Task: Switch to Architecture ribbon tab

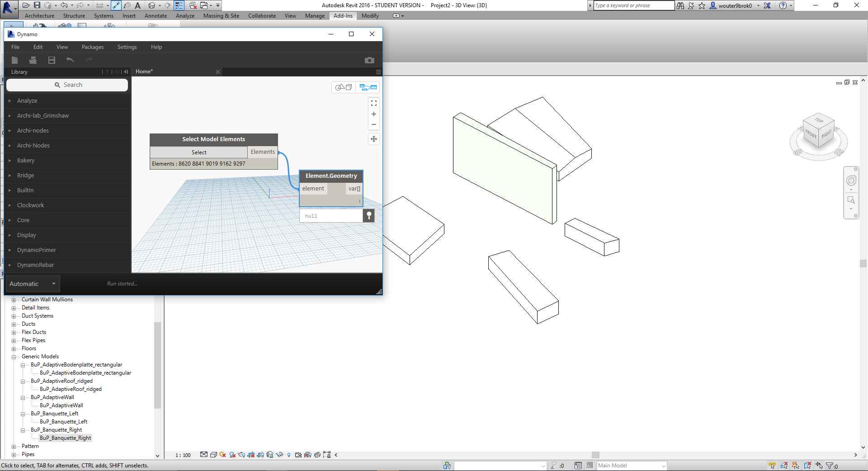Action: click(39, 16)
